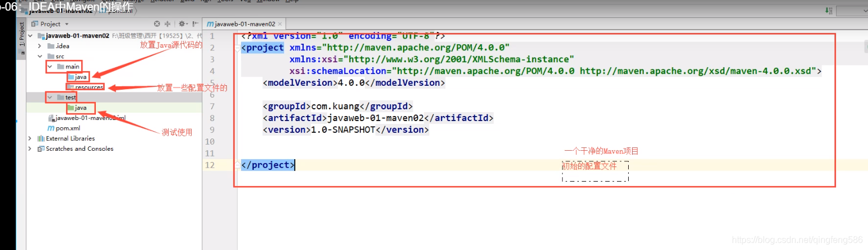The width and height of the screenshot is (868, 250).
Task: Click the xmlns:xsi attribute line
Action: coord(432,59)
